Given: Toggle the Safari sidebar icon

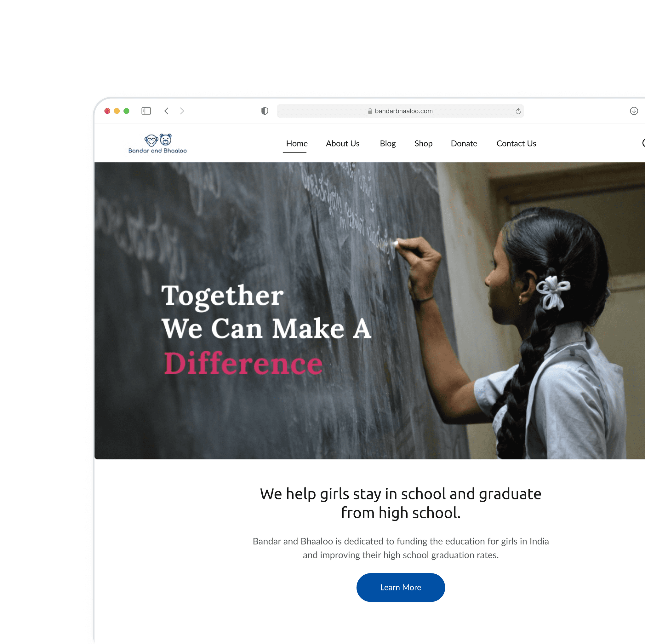Looking at the screenshot, I should pos(146,111).
